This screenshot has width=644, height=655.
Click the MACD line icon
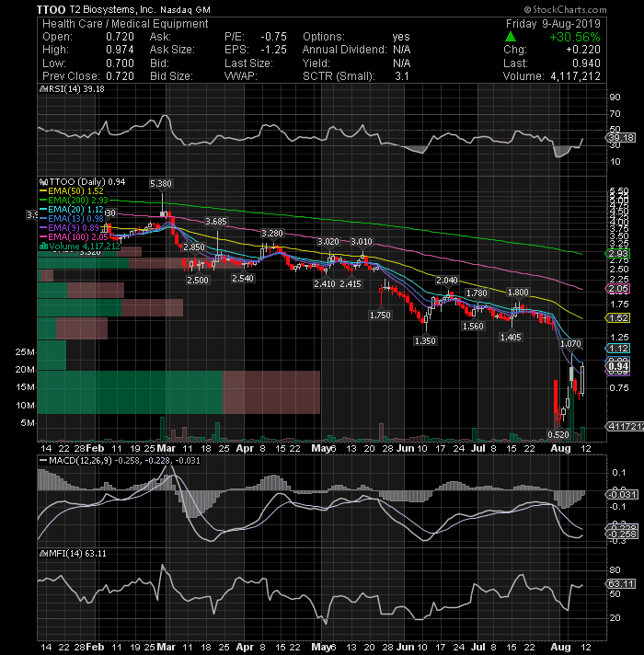tap(43, 460)
